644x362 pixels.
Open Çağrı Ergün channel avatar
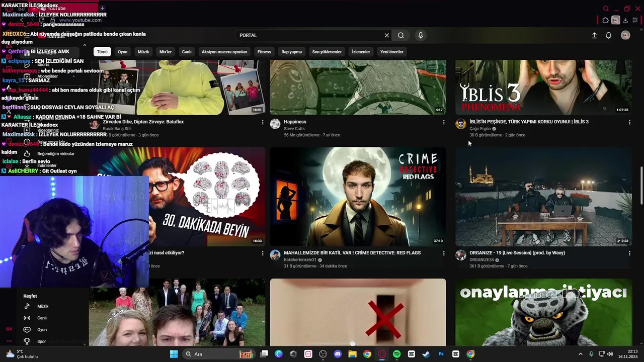pos(461,124)
